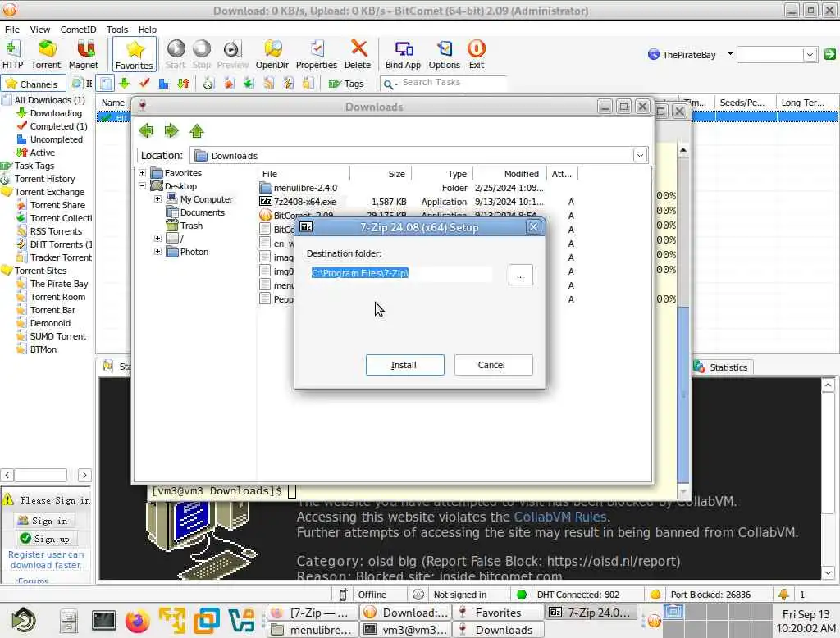Click the Install button in 7-Zip setup
The width and height of the screenshot is (840, 638).
(404, 365)
